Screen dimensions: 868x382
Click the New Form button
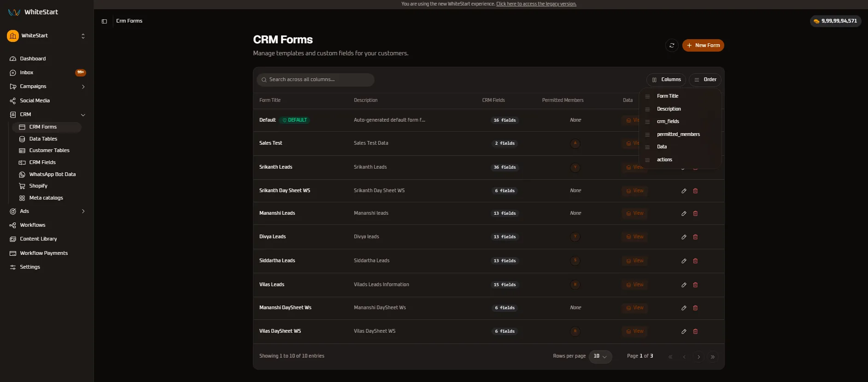point(703,45)
